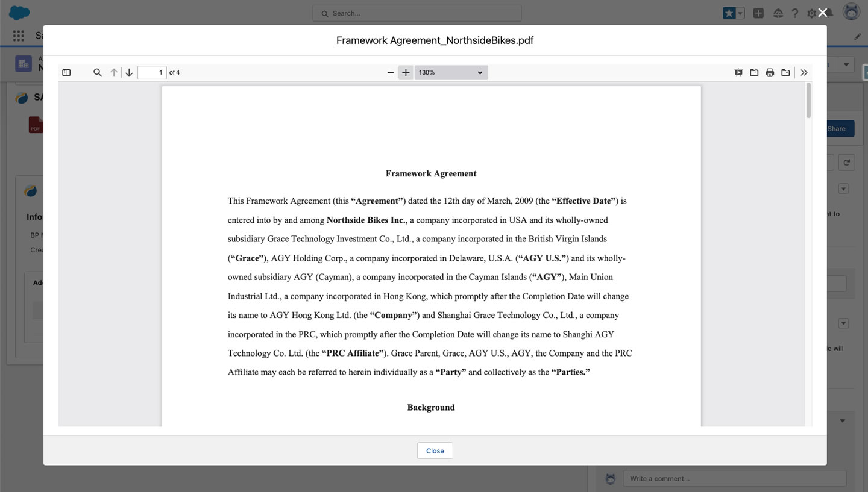Add the page to Favorites star
The image size is (868, 492).
729,13
